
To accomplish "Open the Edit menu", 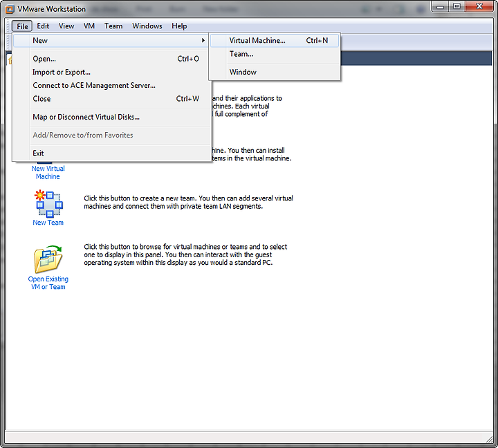I will click(43, 26).
